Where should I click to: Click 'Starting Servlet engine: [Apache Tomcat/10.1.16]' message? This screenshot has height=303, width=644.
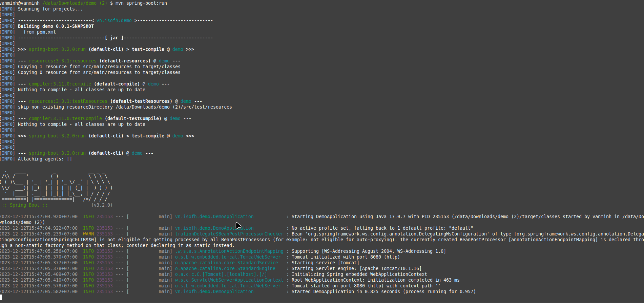coord(357,268)
